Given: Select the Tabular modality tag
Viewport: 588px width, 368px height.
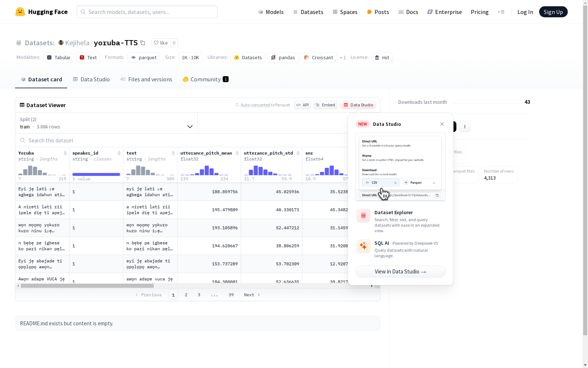Looking at the screenshot, I should click(x=59, y=57).
